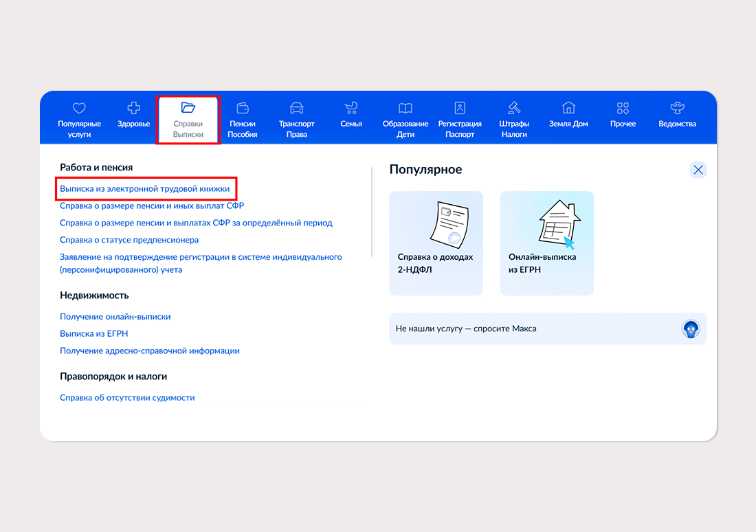
Task: Open Транспорт Права car icon
Action: [x=296, y=107]
